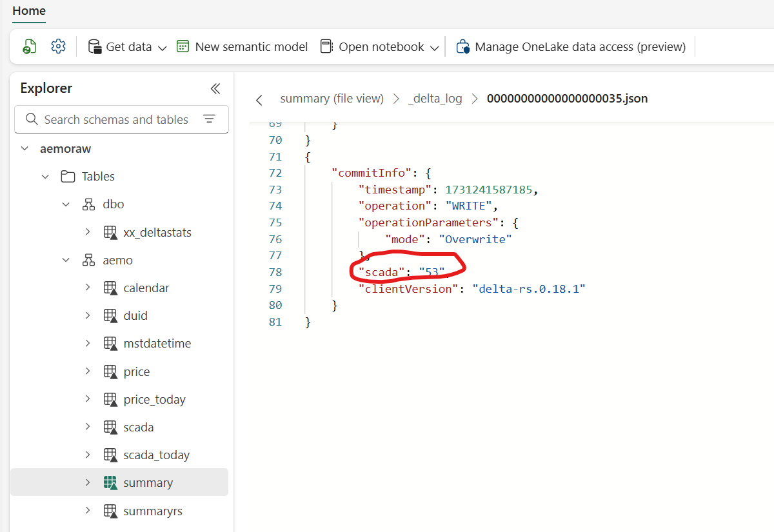Screen dimensions: 774x532
Task: Click New semantic model button
Action: coord(242,46)
